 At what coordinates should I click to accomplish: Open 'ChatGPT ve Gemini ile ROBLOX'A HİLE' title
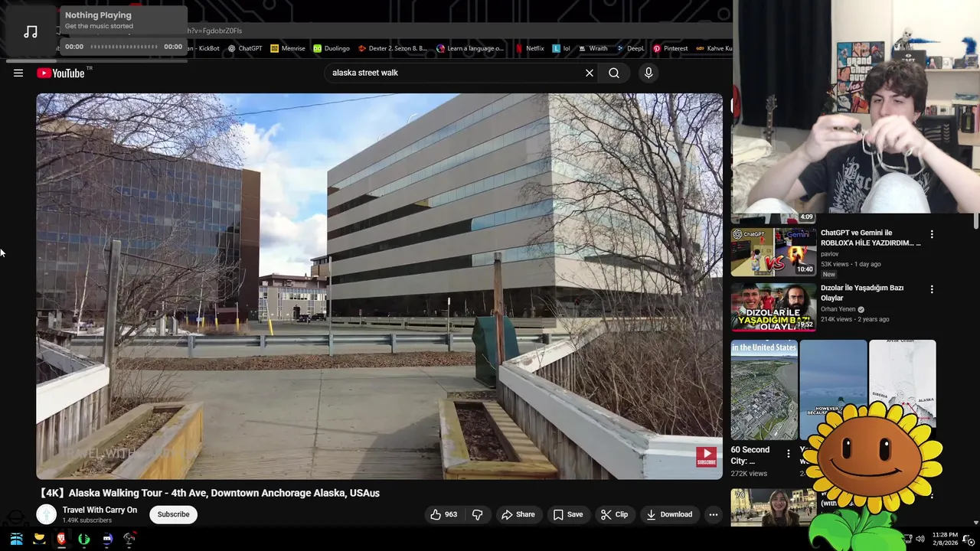(871, 238)
